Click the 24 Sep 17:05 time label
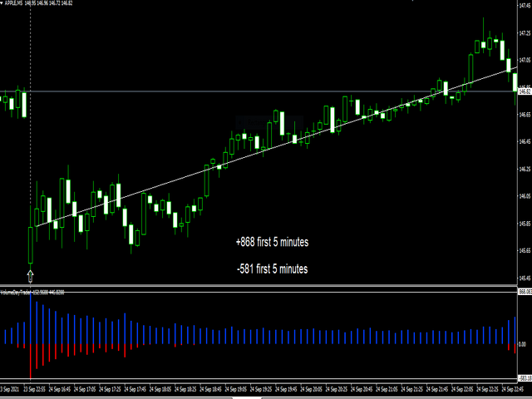This screenshot has height=399, width=532. [x=85, y=389]
